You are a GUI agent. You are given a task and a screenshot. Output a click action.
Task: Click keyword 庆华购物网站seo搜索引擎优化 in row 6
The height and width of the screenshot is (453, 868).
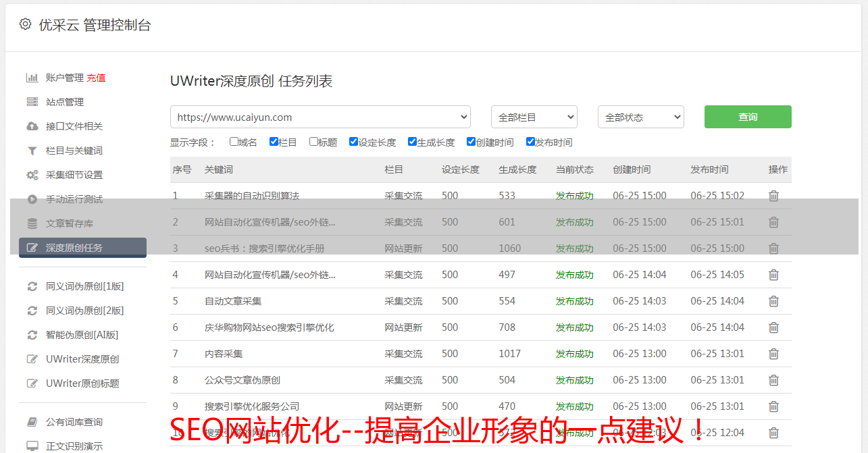(269, 327)
